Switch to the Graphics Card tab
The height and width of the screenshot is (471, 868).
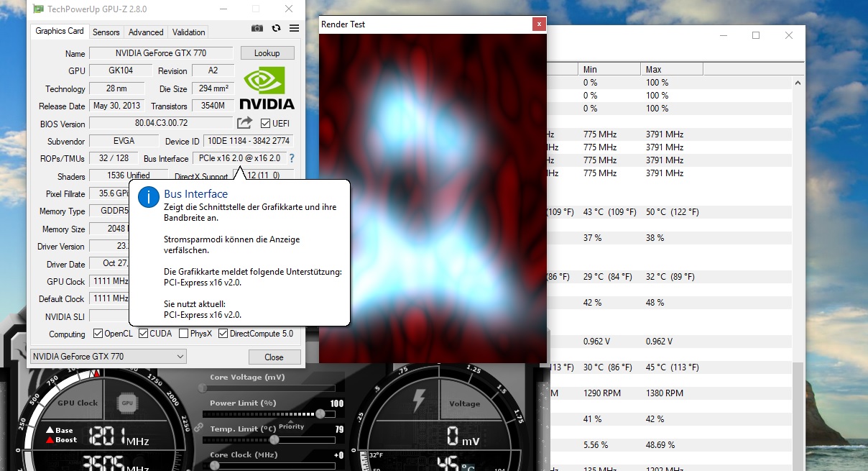click(x=60, y=31)
